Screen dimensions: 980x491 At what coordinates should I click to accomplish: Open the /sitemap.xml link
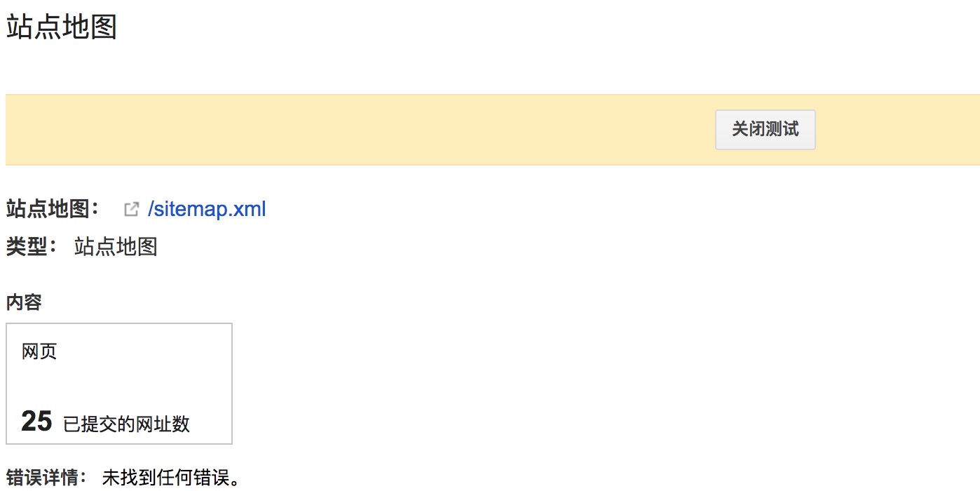pos(207,209)
